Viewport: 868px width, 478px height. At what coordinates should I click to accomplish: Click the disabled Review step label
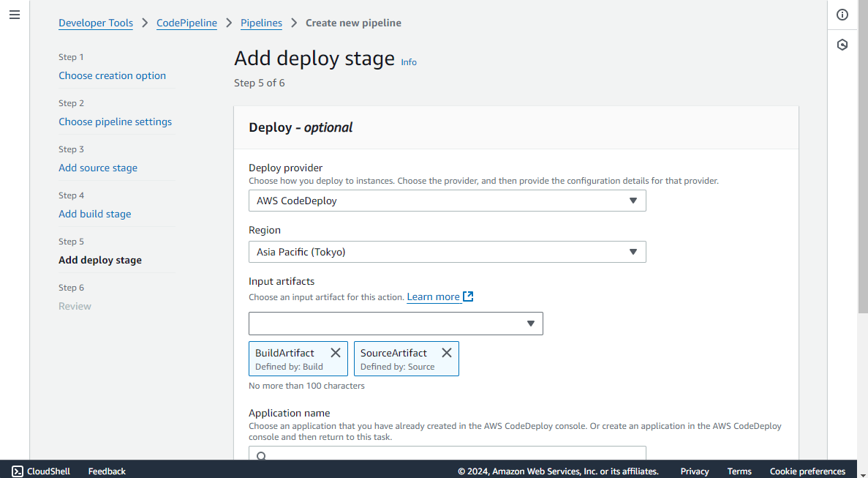tap(75, 306)
